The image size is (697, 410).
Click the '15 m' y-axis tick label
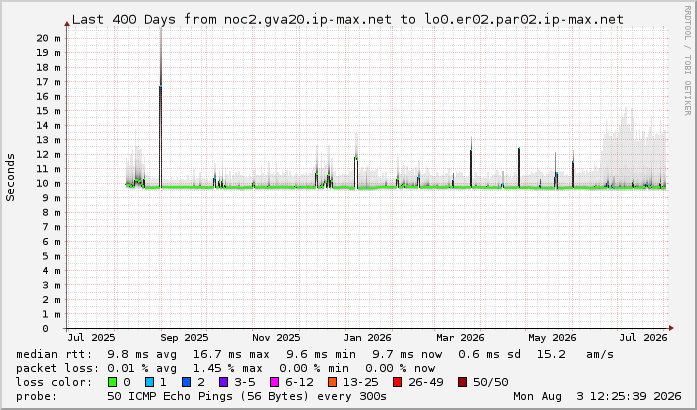48,111
